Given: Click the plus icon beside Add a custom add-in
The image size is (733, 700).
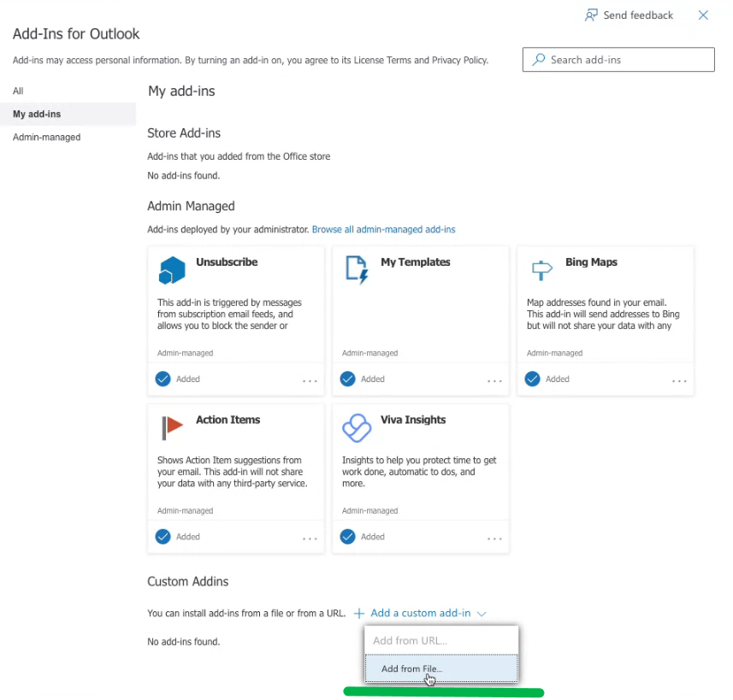Looking at the screenshot, I should 358,614.
